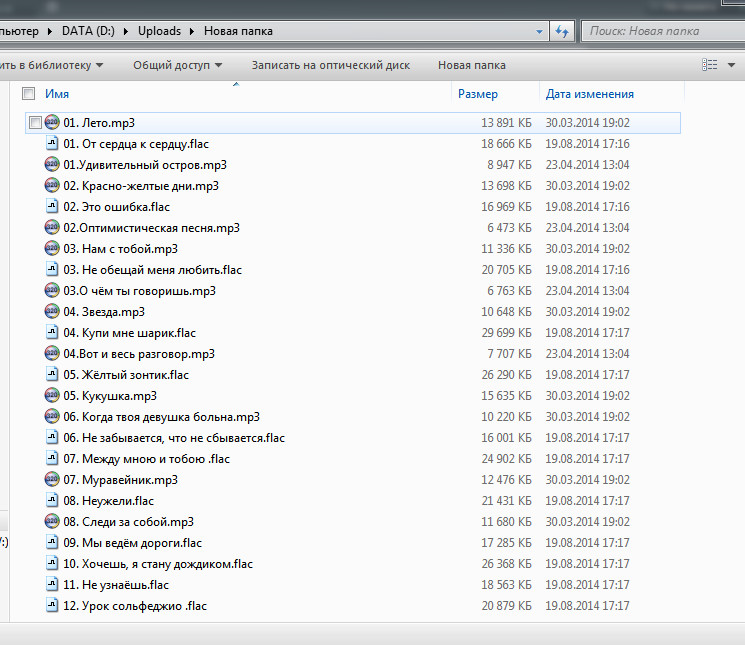Click the flac icon of 02. Это ошибка.flac

coord(52,207)
